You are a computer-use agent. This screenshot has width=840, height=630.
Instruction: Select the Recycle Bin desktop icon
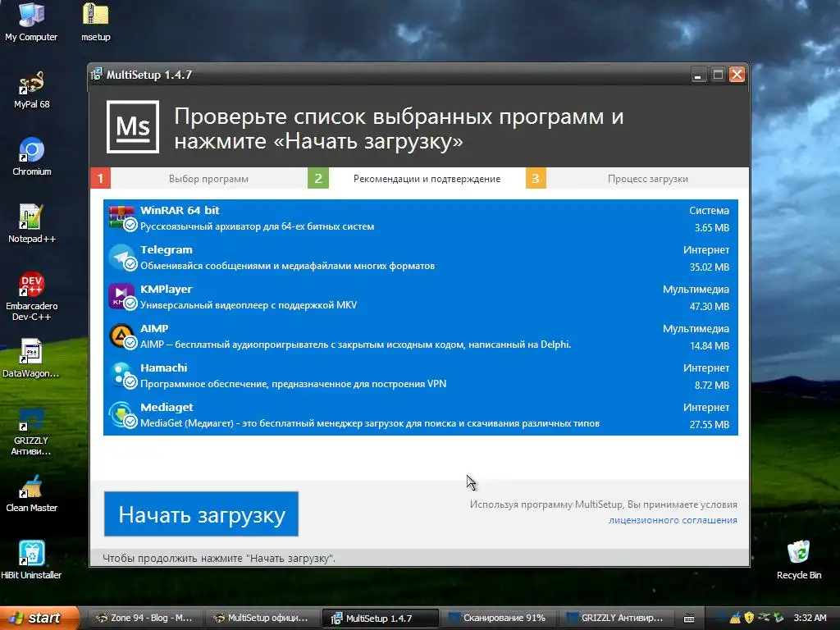799,559
